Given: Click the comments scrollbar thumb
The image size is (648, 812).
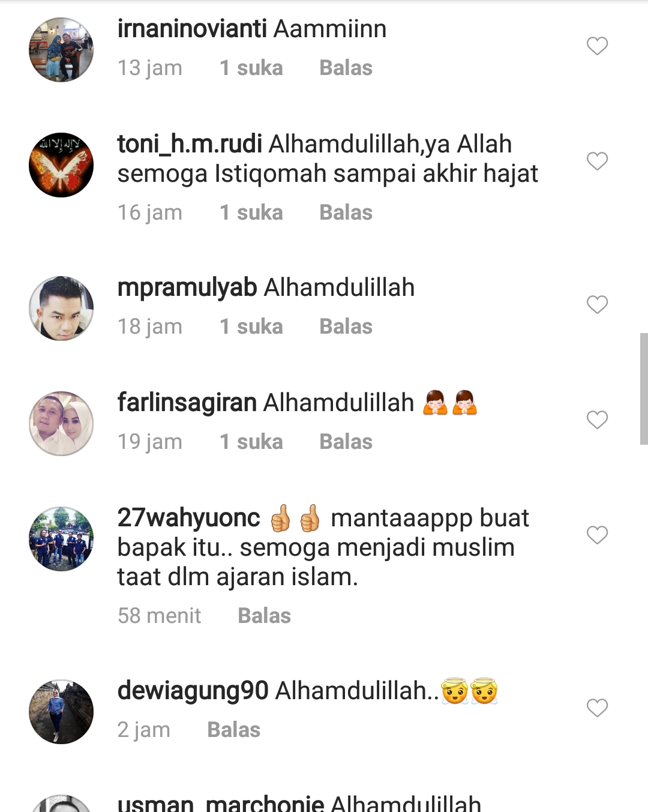Looking at the screenshot, I should click(x=644, y=389).
